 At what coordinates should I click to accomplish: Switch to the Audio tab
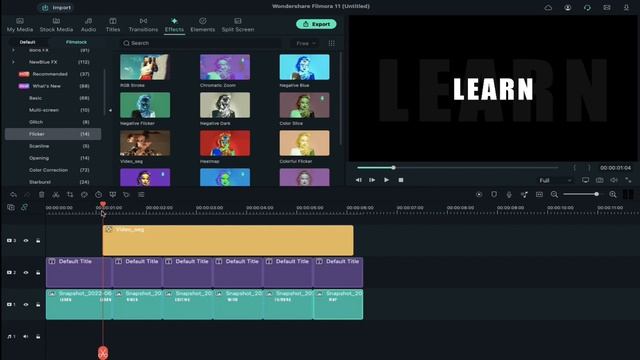pyautogui.click(x=88, y=25)
